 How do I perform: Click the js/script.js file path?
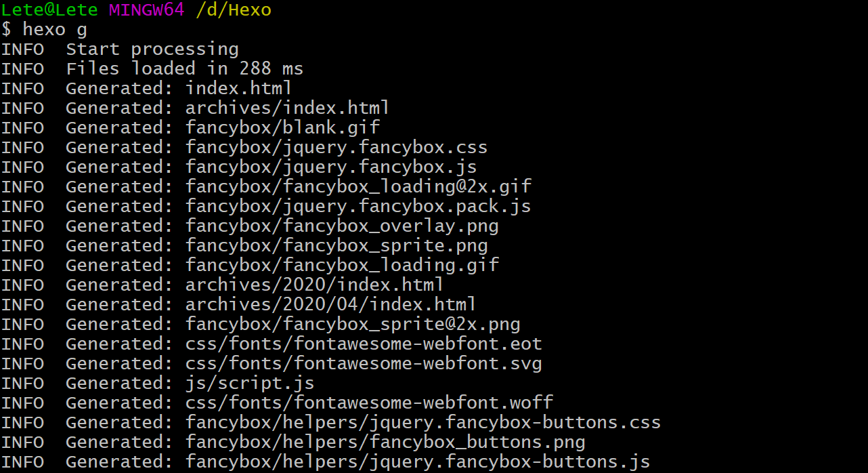click(x=250, y=384)
